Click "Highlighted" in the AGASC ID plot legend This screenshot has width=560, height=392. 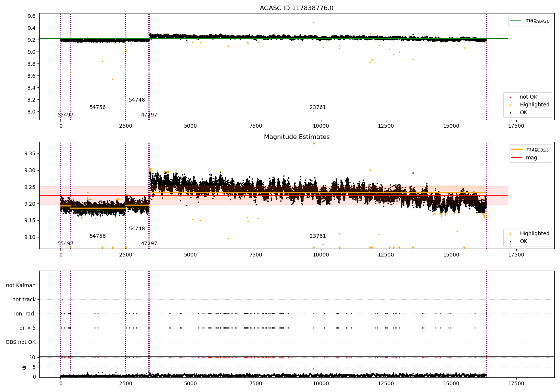point(534,105)
